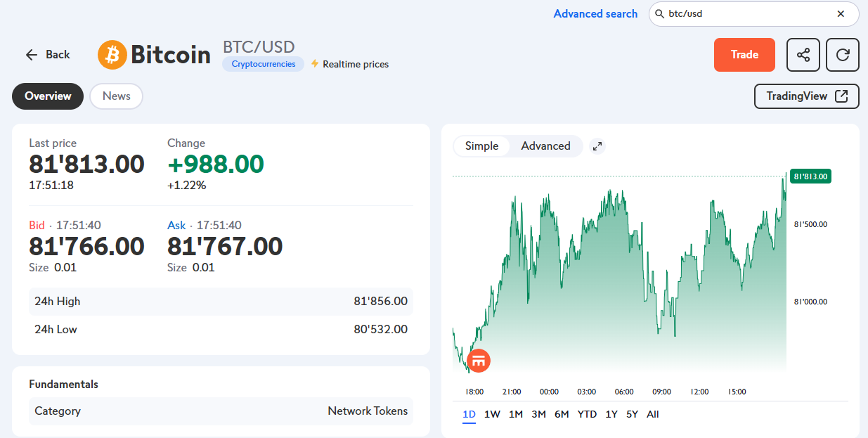
Task: Switch to the Overview tab
Action: pyautogui.click(x=48, y=96)
